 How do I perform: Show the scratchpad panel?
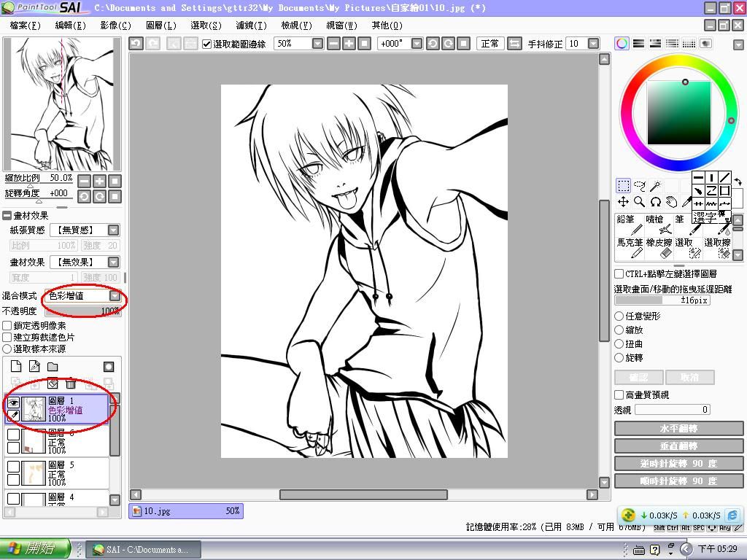click(705, 44)
